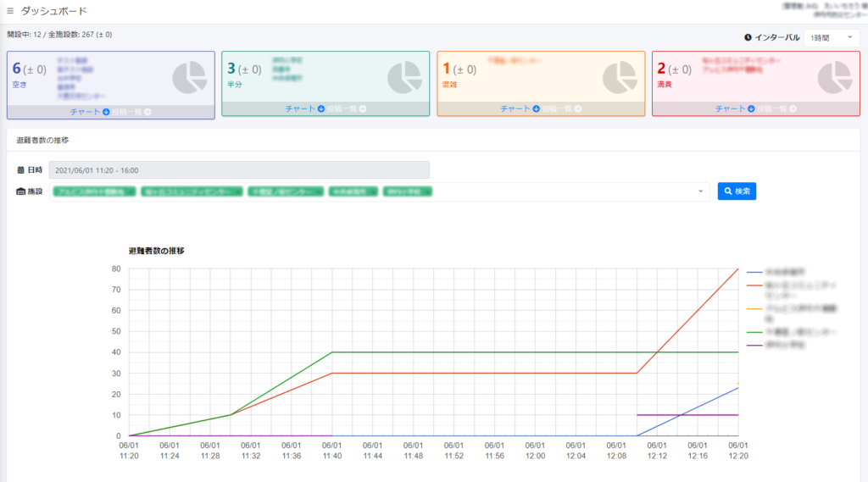This screenshot has width=868, height=482.
Task: Toggle the blue series legend entry
Action: pyautogui.click(x=776, y=272)
